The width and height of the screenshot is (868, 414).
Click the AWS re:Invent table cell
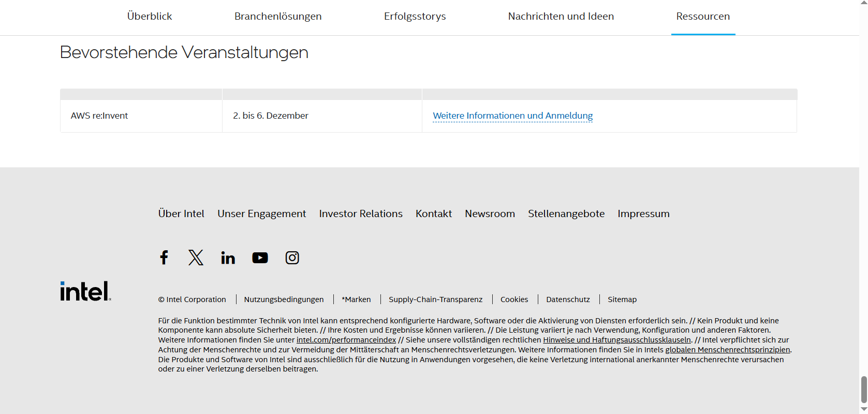tap(141, 116)
